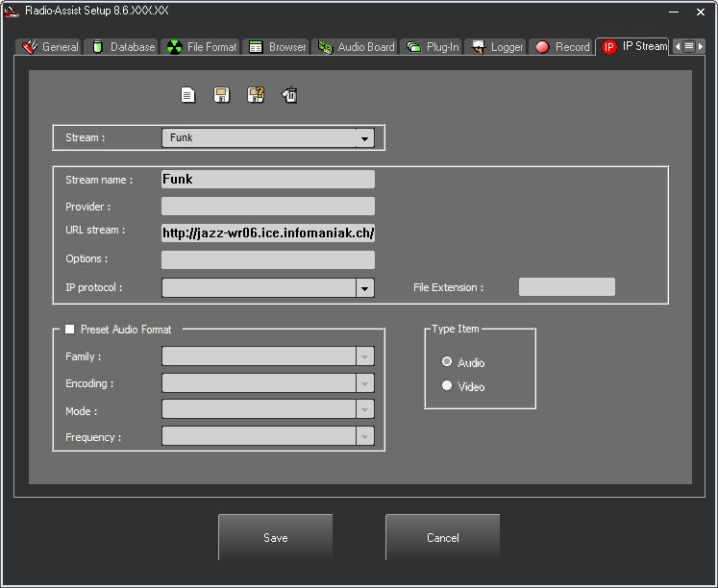Switch to the Database tab

pos(122,47)
